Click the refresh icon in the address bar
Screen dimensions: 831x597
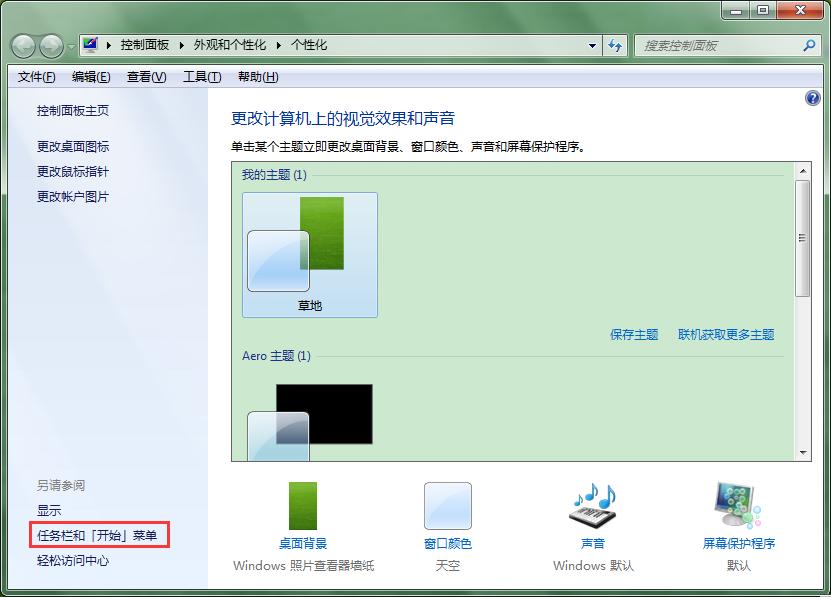click(615, 45)
